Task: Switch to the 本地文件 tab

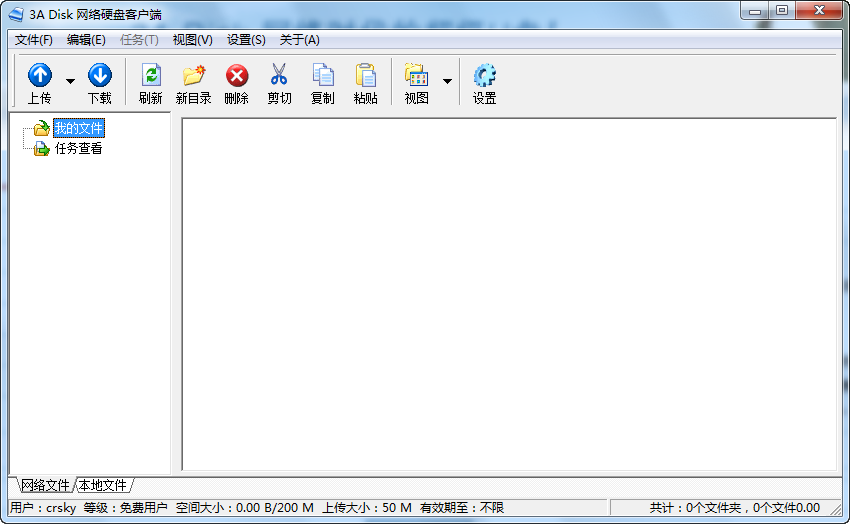Action: click(102, 485)
